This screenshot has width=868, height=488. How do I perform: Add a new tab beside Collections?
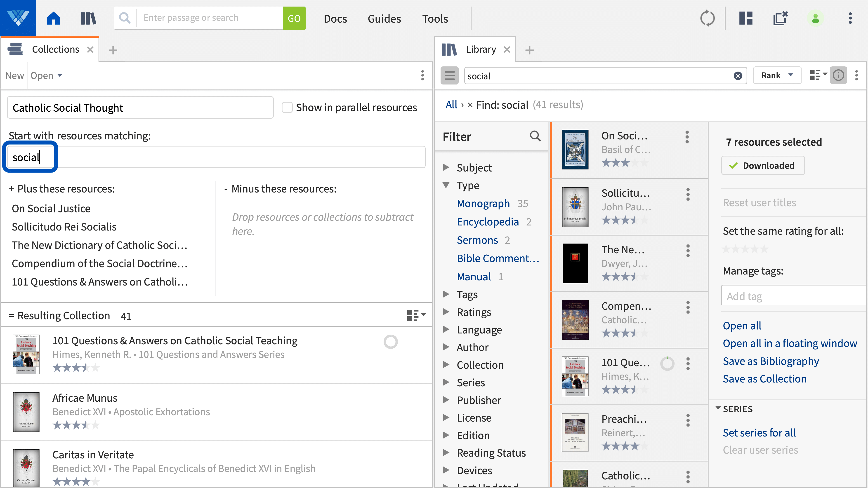click(113, 50)
